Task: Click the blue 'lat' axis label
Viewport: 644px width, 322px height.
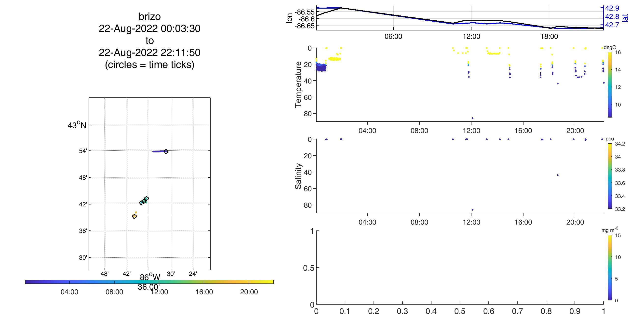Action: click(625, 18)
